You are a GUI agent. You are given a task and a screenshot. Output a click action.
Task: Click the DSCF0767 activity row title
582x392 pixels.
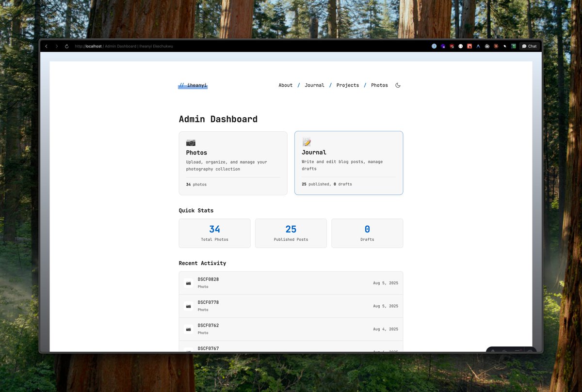pos(208,348)
